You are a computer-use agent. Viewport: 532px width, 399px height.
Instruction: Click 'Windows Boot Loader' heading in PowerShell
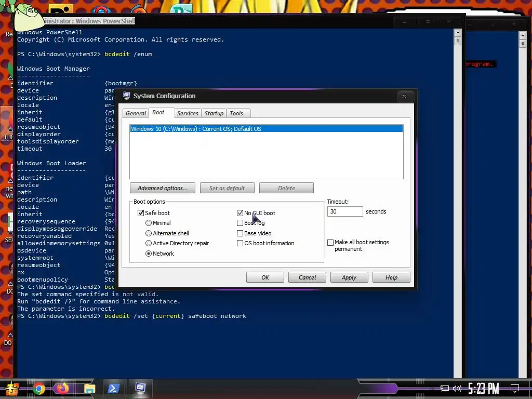click(x=52, y=163)
